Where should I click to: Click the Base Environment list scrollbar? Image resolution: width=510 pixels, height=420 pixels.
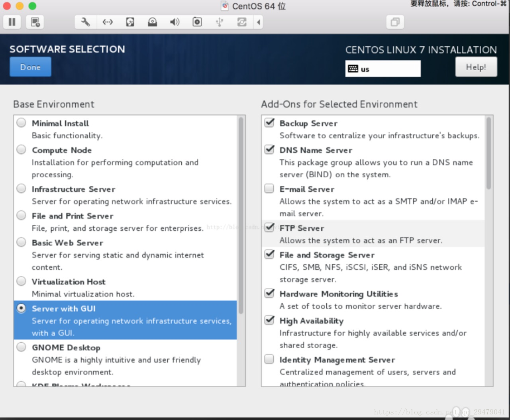click(241, 215)
